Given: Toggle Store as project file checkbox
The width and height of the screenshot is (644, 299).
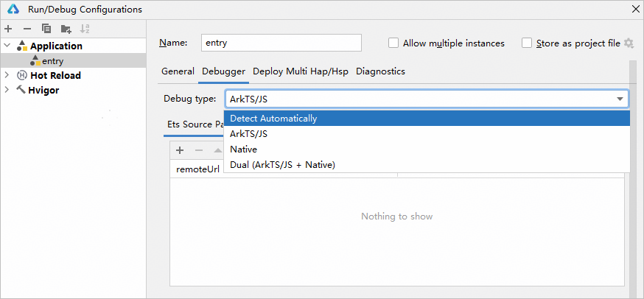Looking at the screenshot, I should (x=527, y=43).
